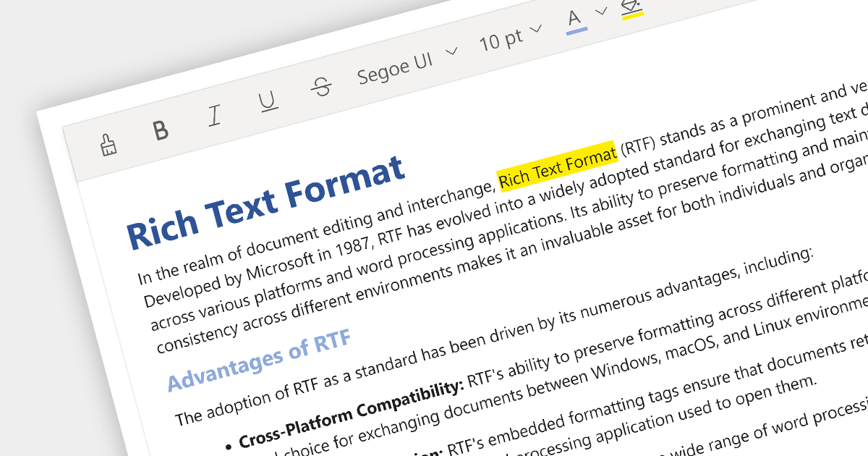Open the 10 pt font size dropdown
This screenshot has height=456, width=868.
pos(510,38)
